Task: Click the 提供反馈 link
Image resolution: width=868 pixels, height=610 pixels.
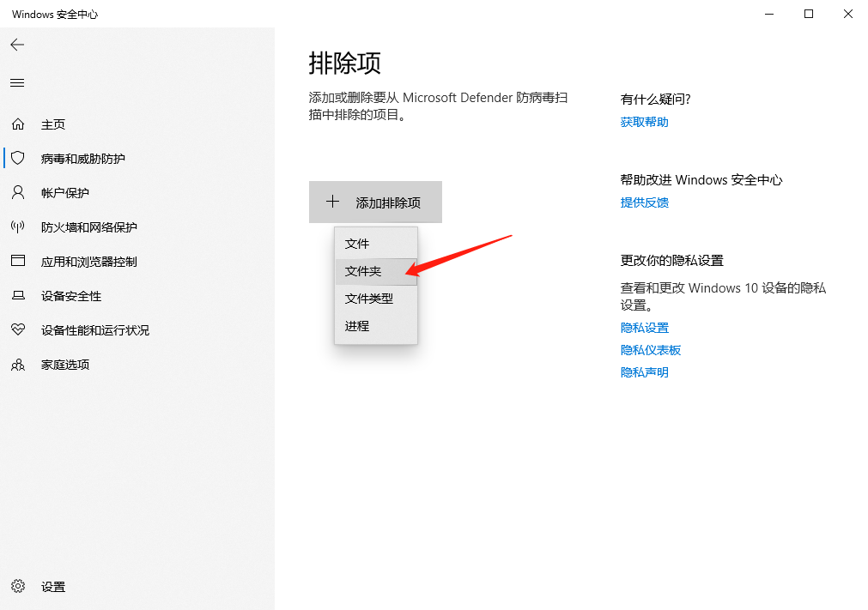Action: coord(644,202)
